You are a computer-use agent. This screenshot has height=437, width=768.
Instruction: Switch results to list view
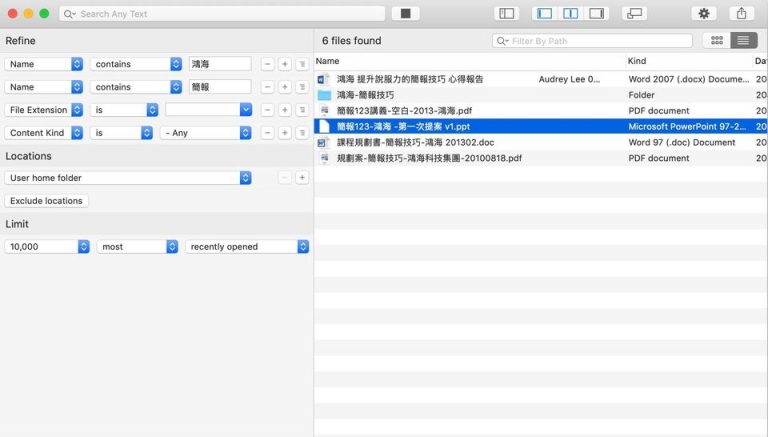(744, 41)
